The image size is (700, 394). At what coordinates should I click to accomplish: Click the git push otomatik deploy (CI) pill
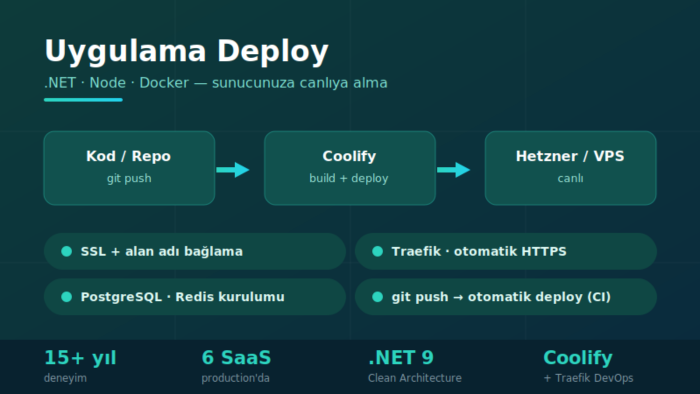point(506,297)
